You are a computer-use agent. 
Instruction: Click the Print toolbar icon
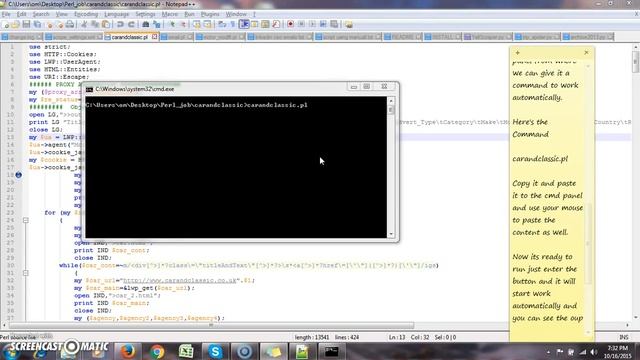click(x=70, y=24)
